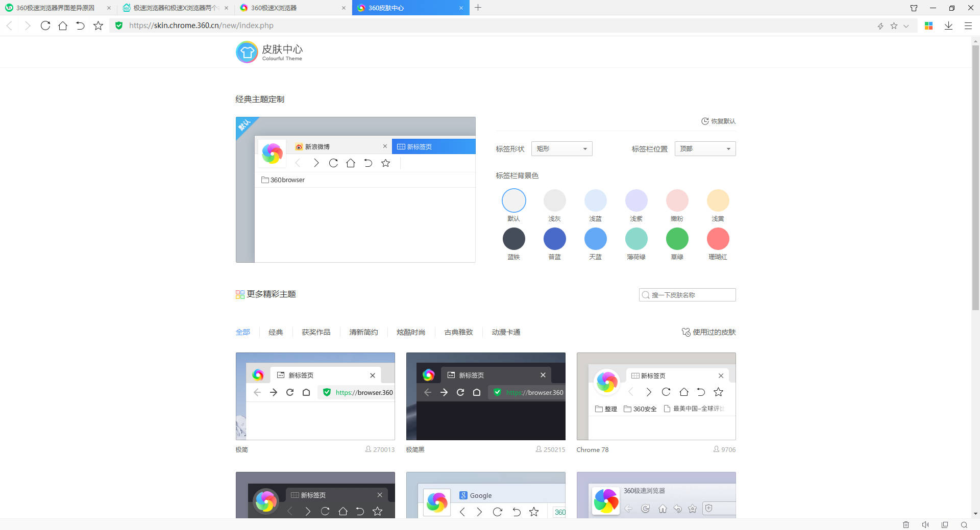Click the green security shield in address bar

click(x=119, y=26)
